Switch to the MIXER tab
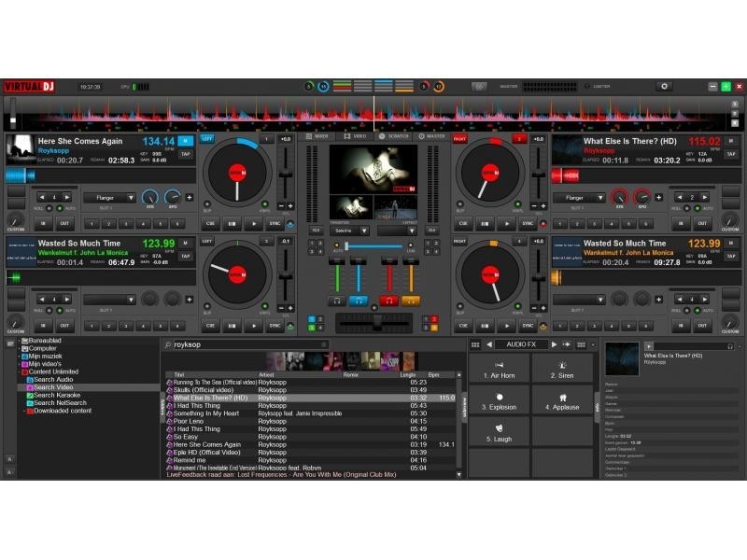The width and height of the screenshot is (747, 560). tap(317, 136)
